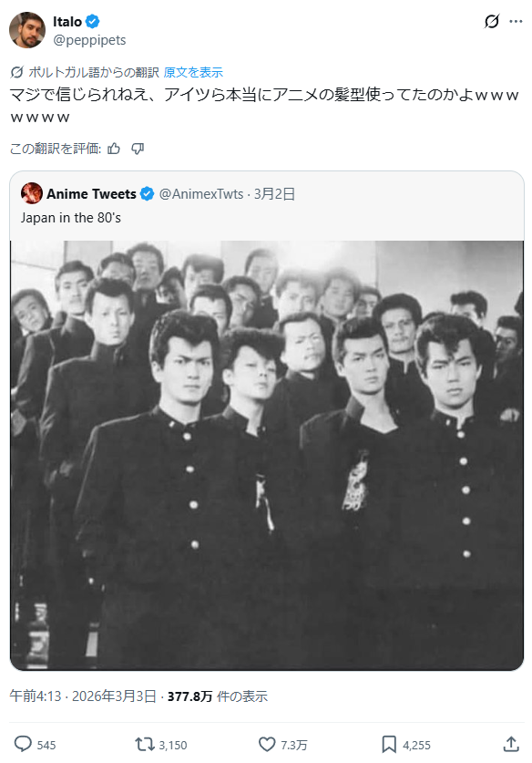Screen dimensions: 532x763
Task: Open Anime Tweets profile avatar
Action: coord(32,193)
